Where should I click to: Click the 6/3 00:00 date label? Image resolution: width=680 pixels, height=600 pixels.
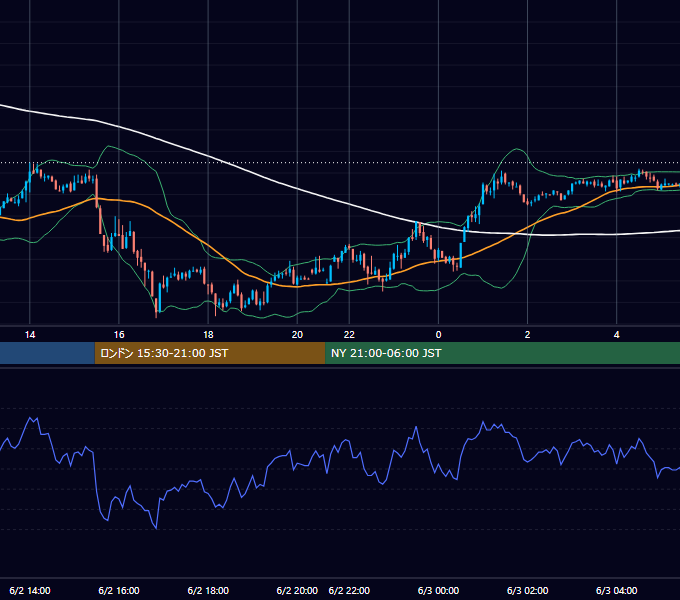438,590
